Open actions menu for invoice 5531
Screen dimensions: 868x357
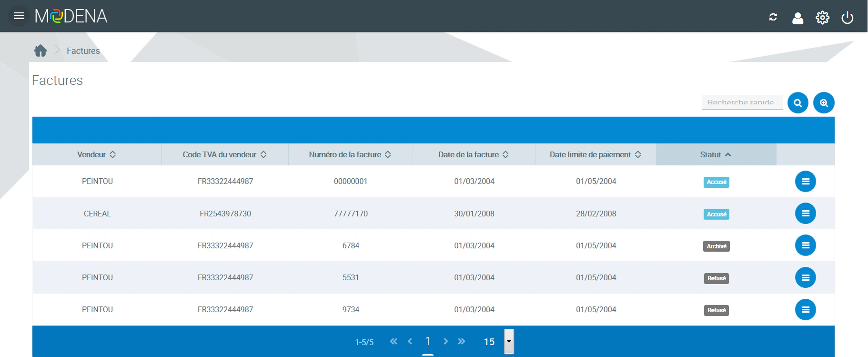[x=806, y=277]
